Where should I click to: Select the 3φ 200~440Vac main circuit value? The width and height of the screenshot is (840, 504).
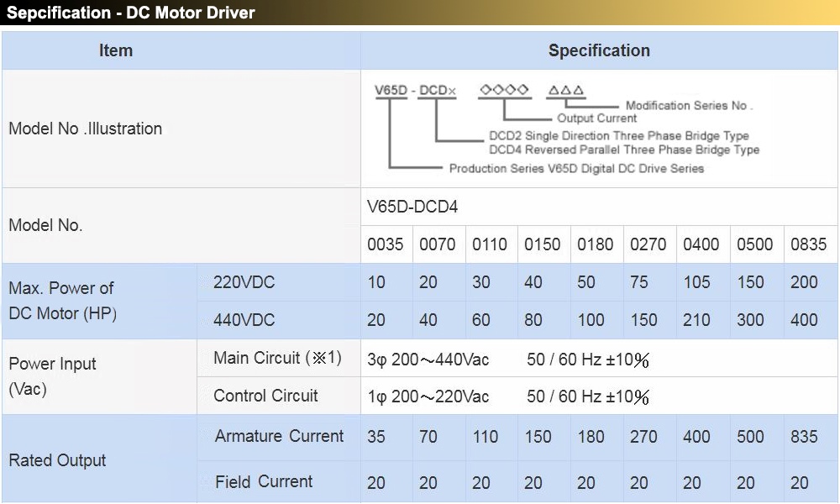coord(428,360)
